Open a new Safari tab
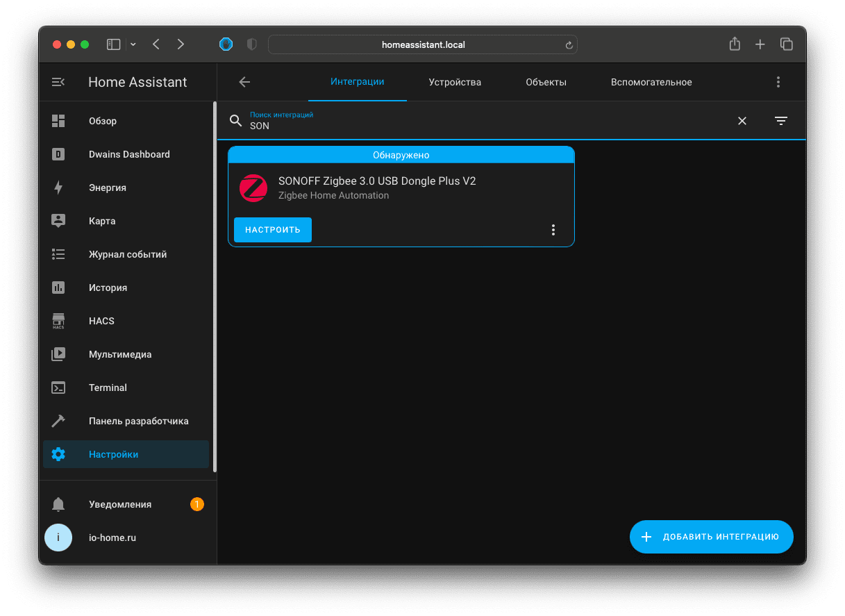 [x=760, y=44]
